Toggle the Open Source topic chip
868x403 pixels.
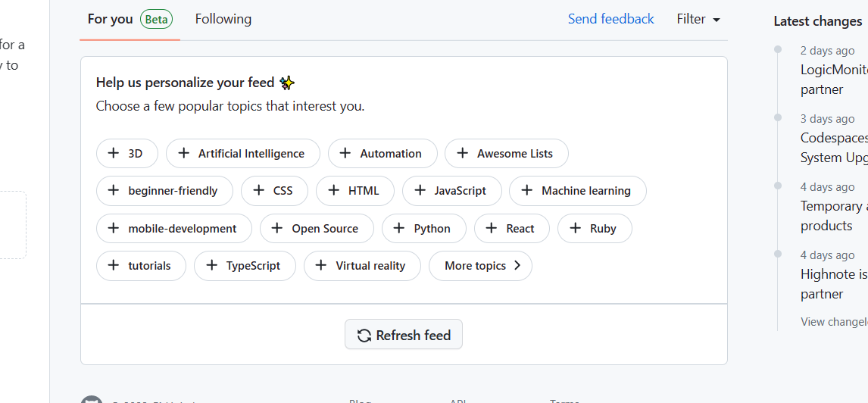click(x=317, y=228)
